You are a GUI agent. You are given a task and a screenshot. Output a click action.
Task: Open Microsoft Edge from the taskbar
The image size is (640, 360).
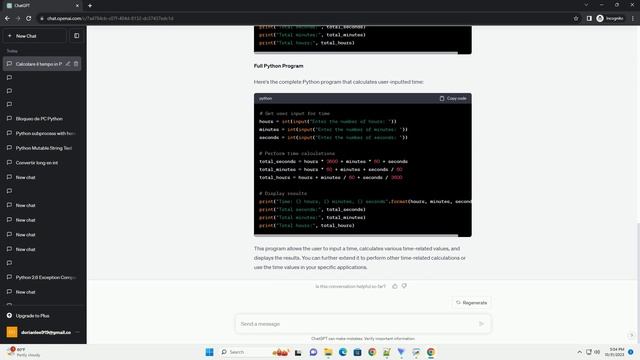343,352
